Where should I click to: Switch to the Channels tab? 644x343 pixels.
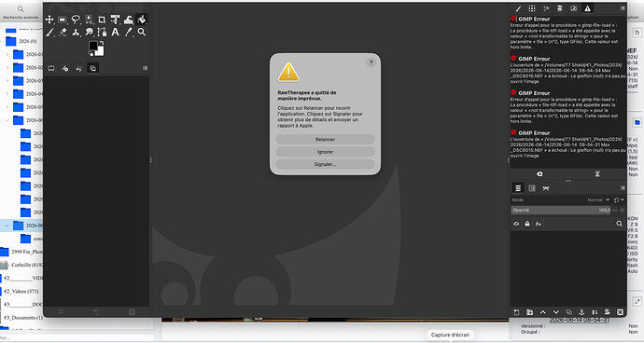point(532,188)
